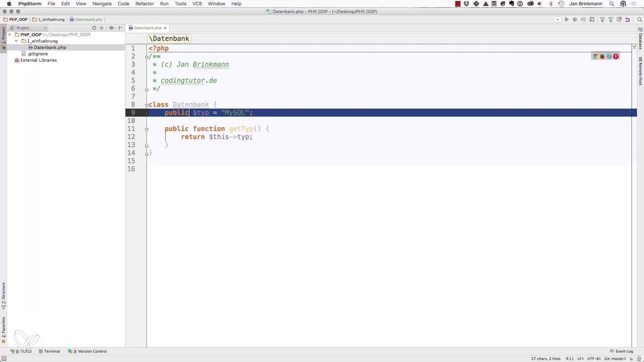Open the run configuration dropdown
This screenshot has height=362, width=644.
click(x=557, y=19)
